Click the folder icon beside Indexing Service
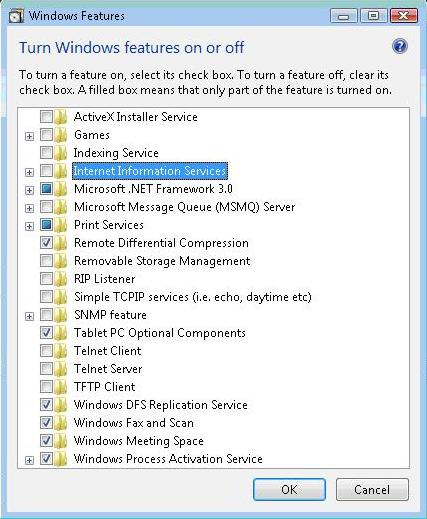427x519 pixels. click(61, 153)
